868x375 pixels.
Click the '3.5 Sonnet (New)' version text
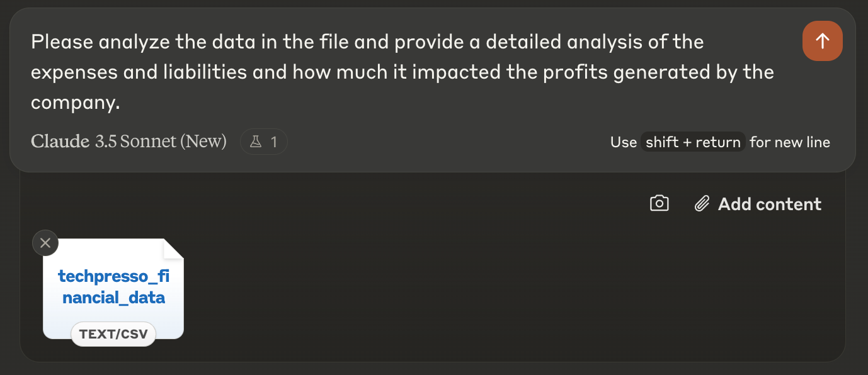[161, 142]
